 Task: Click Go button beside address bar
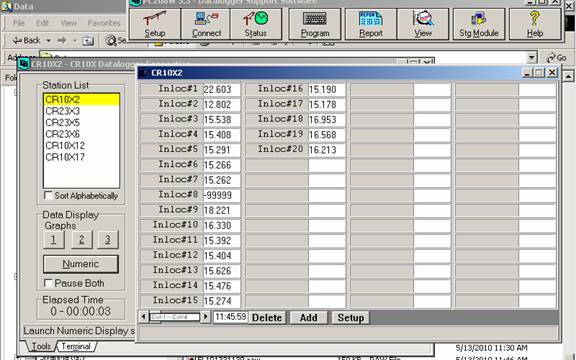coord(556,58)
